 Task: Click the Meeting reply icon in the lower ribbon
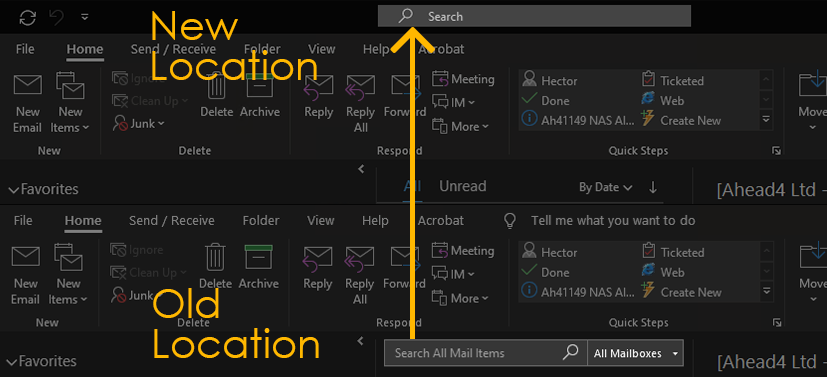pos(440,250)
